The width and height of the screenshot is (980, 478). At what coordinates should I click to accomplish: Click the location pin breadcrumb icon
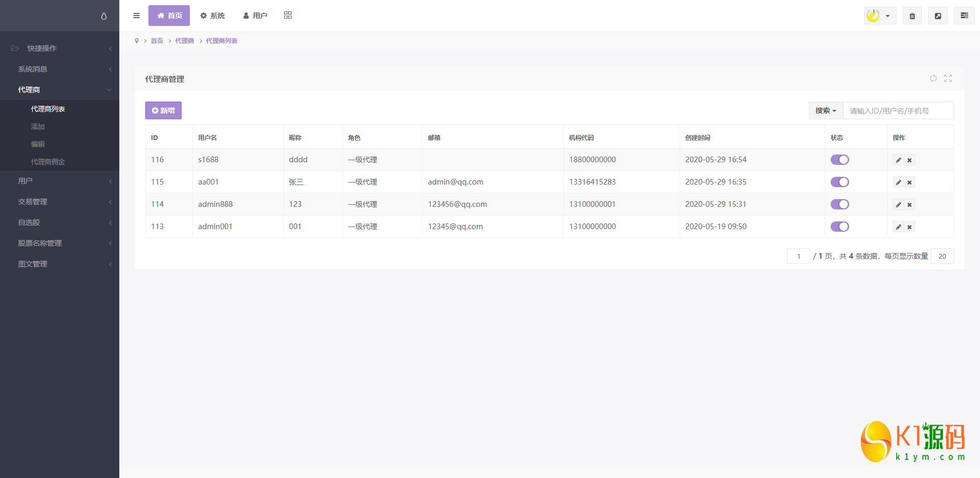click(x=136, y=41)
